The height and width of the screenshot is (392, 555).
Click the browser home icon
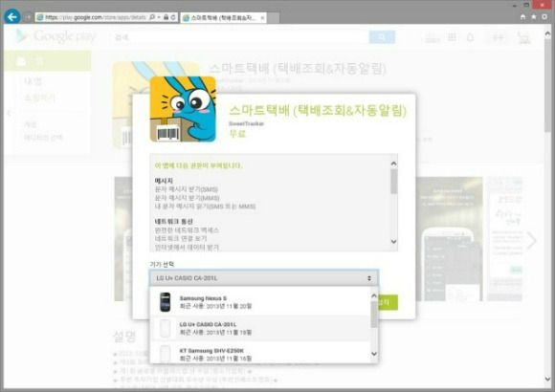(522, 16)
